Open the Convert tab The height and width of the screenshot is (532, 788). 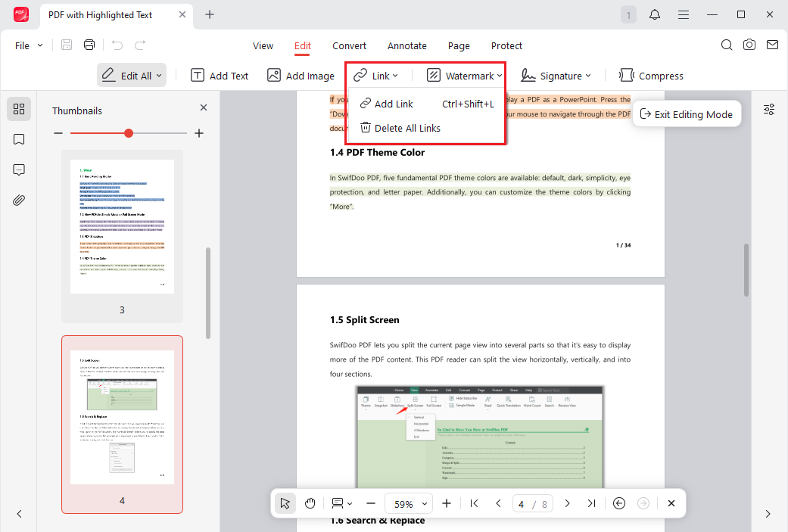[349, 45]
